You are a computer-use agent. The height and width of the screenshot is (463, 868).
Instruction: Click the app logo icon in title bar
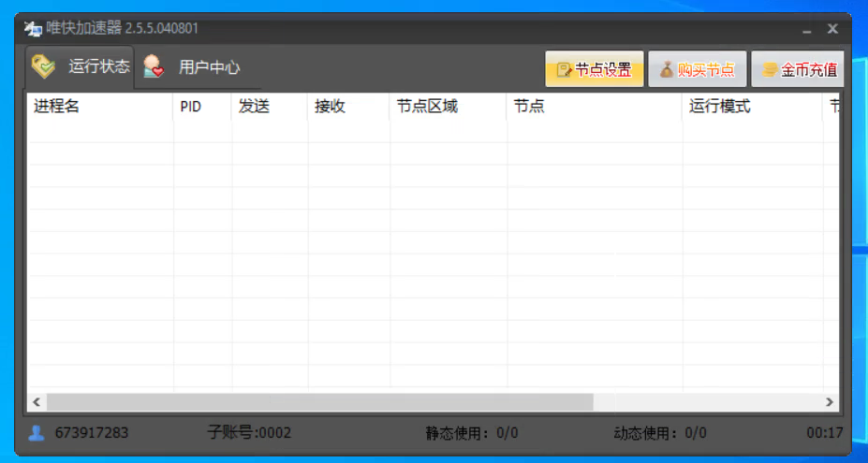tap(33, 29)
